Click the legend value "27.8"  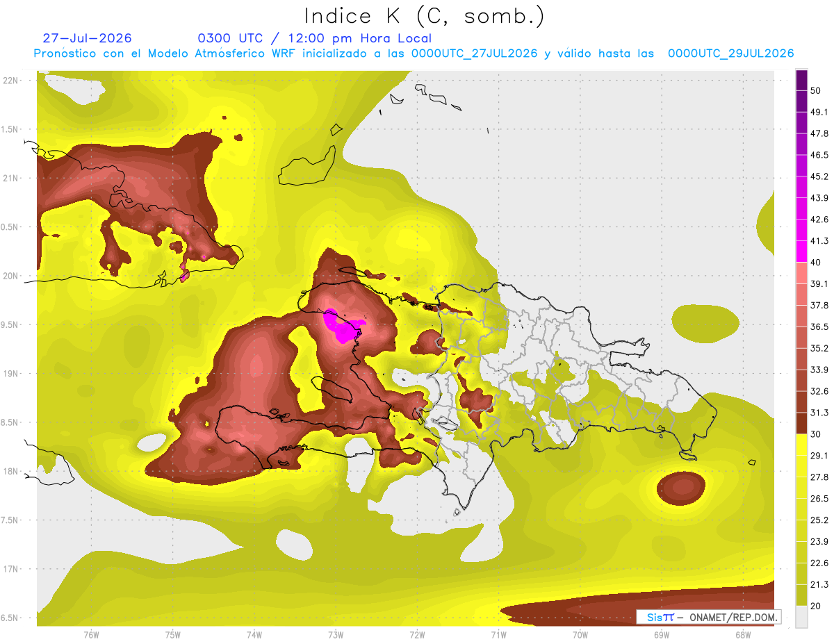click(819, 477)
